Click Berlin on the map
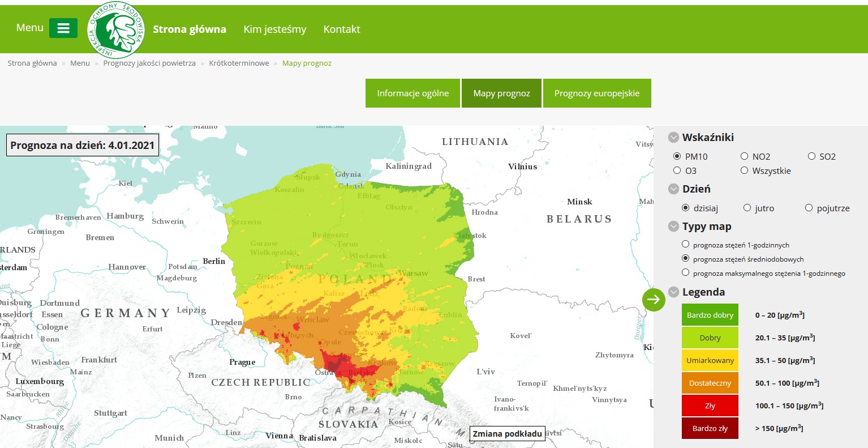 (214, 261)
